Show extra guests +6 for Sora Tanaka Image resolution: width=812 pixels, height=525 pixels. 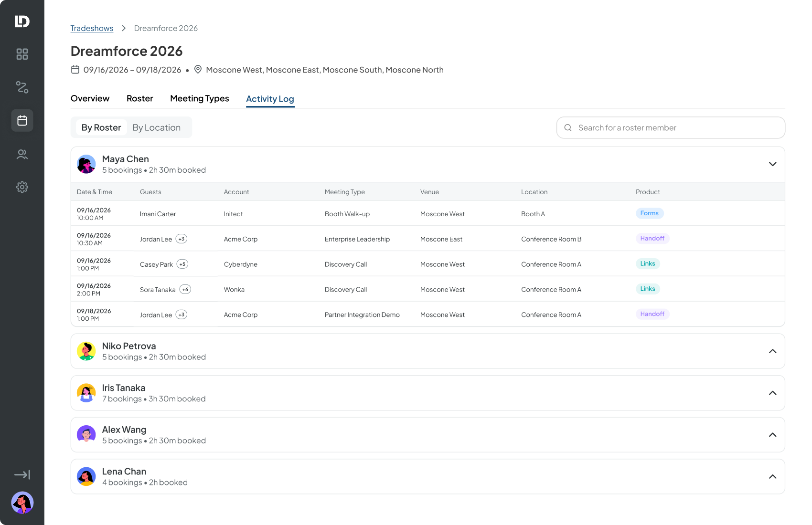[185, 290]
